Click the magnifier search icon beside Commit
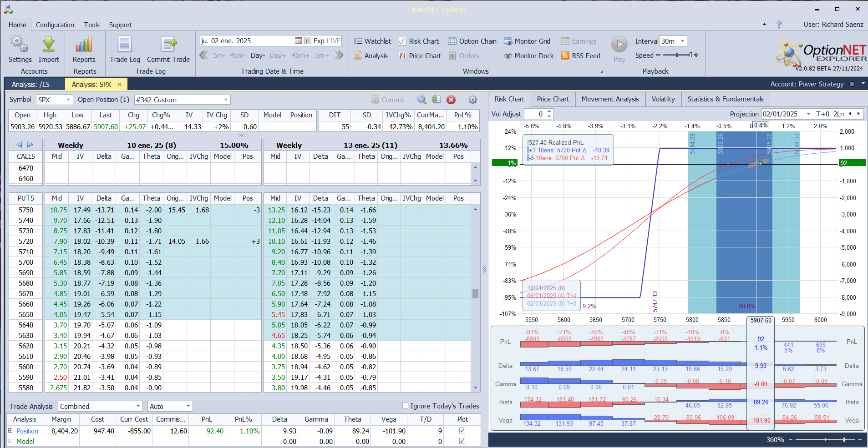This screenshot has width=868, height=448. 421,100
